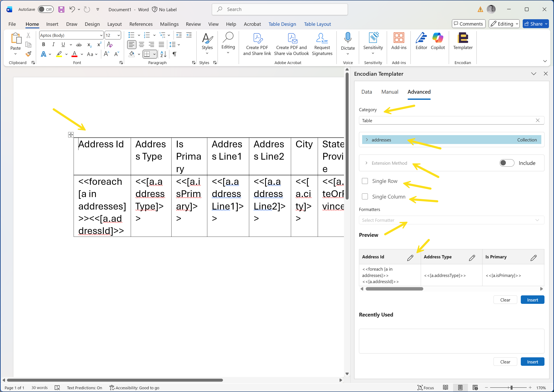Check the Single Row checkbox
The image size is (554, 392).
tap(365, 181)
